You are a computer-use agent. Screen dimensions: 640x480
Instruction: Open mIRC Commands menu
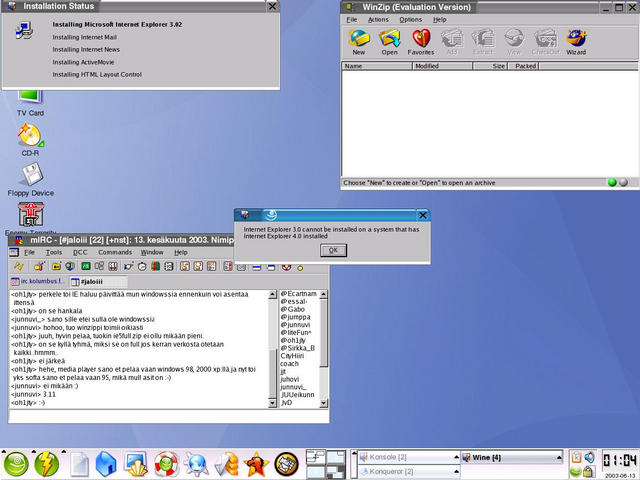pos(115,252)
